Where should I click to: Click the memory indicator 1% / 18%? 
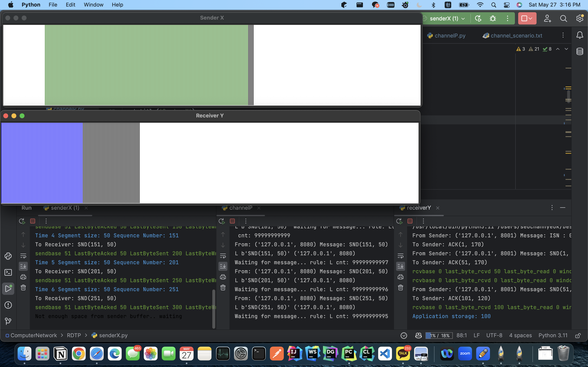coord(439,335)
